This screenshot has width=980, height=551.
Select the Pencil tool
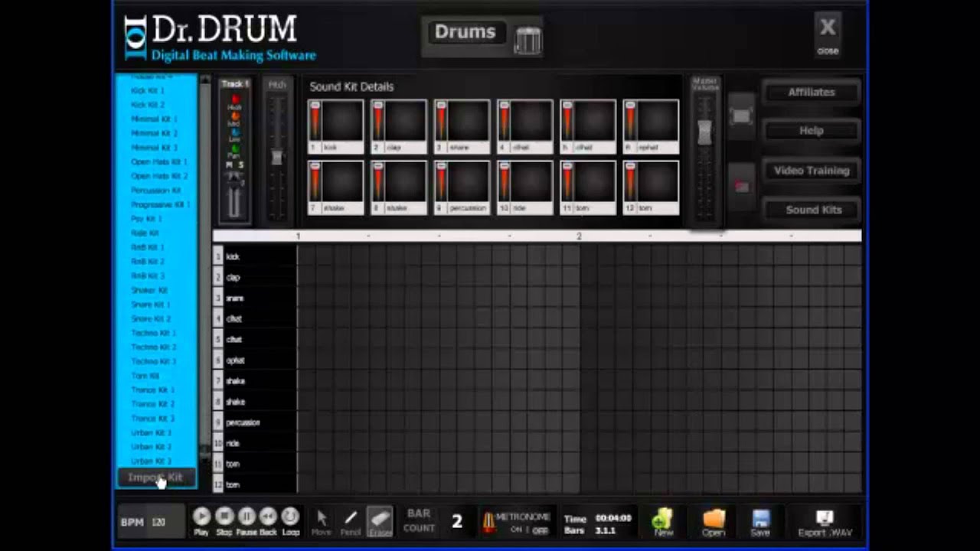[351, 521]
